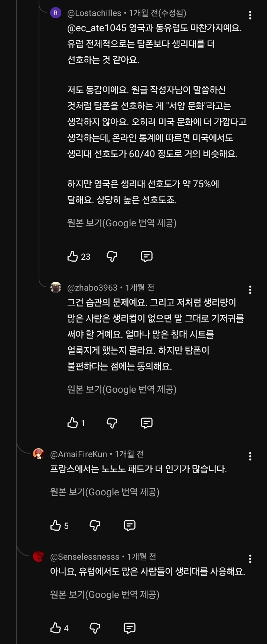Click the reply icon under @Senselessnesss' comment
267x644 pixels.
(x=129, y=628)
